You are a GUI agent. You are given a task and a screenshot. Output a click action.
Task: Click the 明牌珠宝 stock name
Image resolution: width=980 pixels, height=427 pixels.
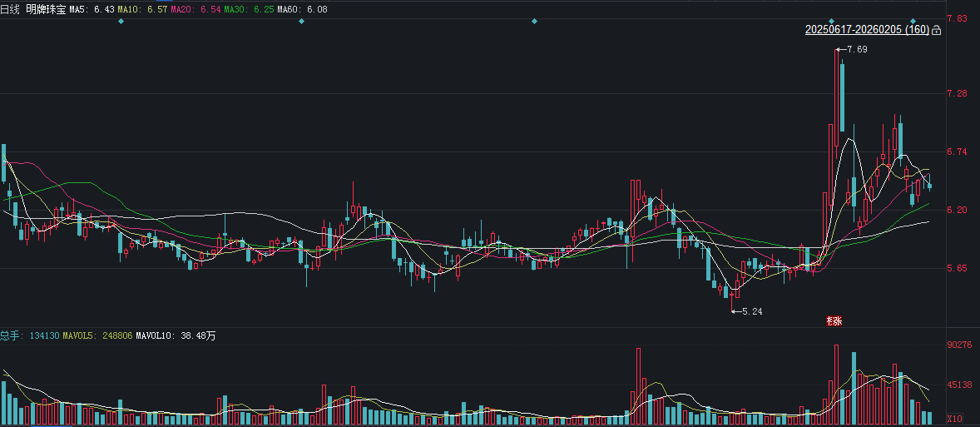click(x=46, y=8)
